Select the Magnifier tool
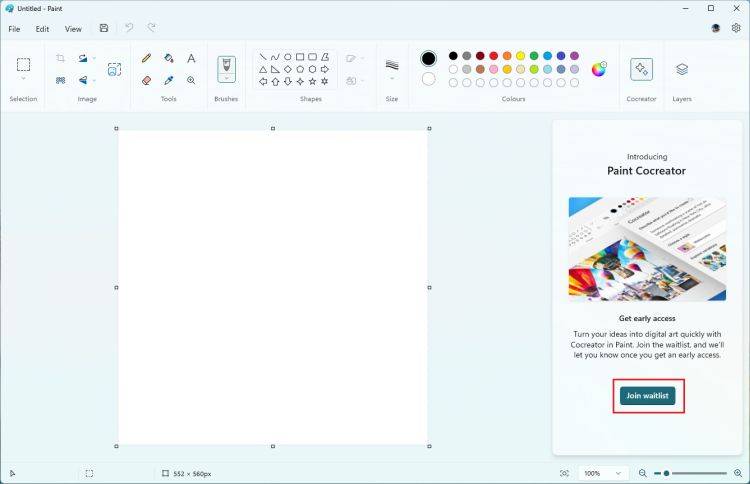 point(191,80)
